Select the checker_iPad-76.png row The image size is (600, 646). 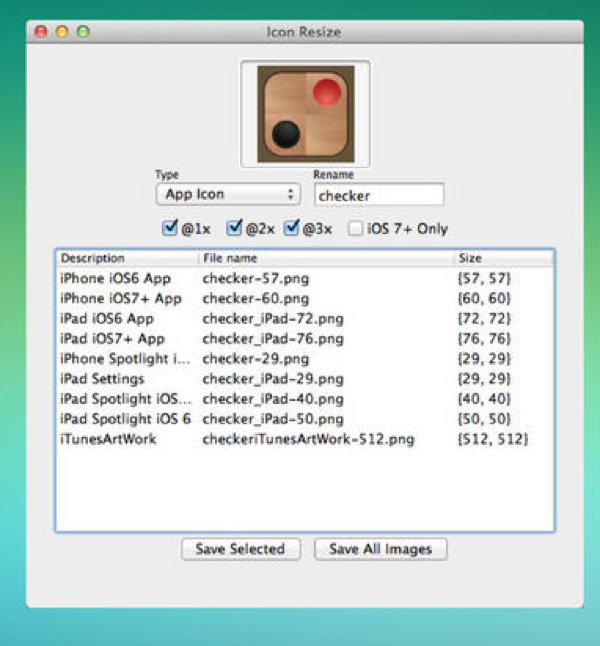[305, 339]
